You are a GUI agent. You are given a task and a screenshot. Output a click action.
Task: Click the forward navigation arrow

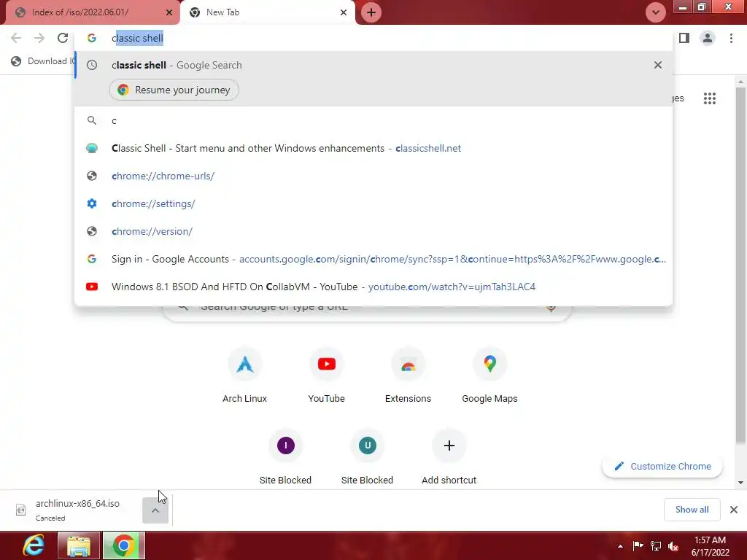click(x=39, y=38)
